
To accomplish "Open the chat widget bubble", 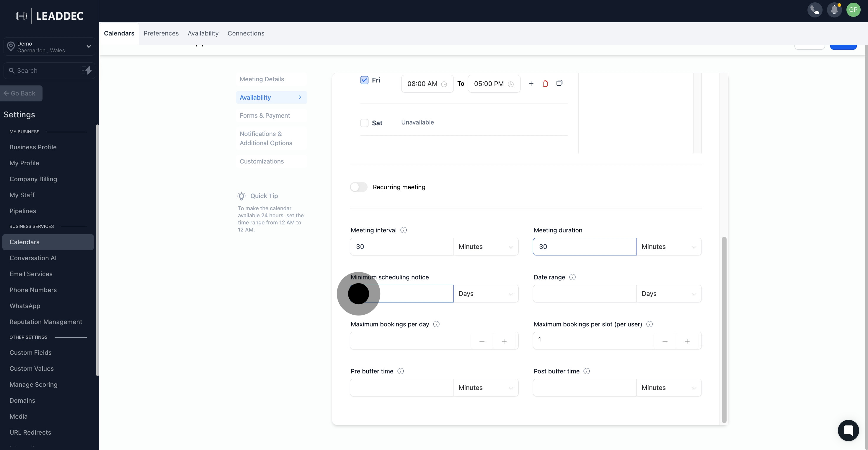I will [848, 430].
